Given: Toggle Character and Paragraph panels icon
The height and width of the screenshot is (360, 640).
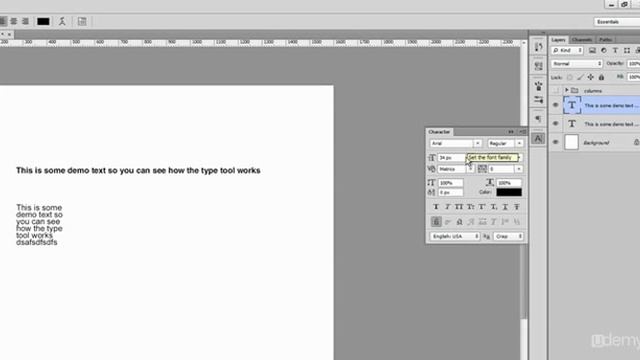Looking at the screenshot, I should coord(82,21).
